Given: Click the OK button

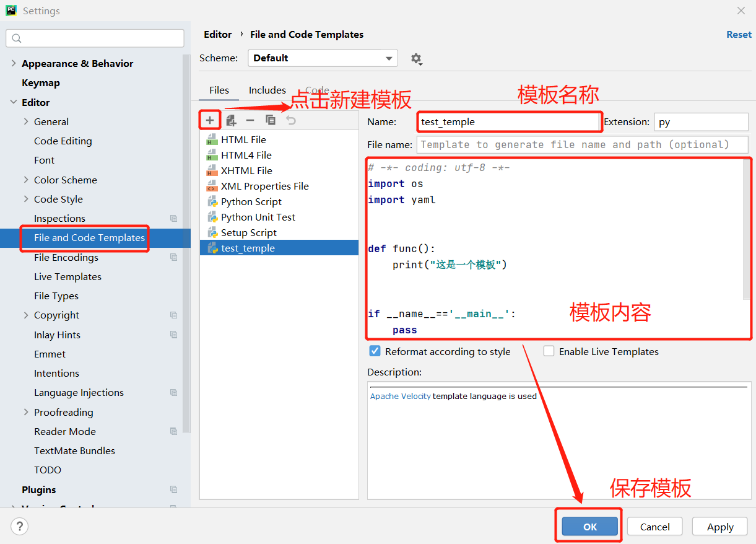Looking at the screenshot, I should coord(590,527).
